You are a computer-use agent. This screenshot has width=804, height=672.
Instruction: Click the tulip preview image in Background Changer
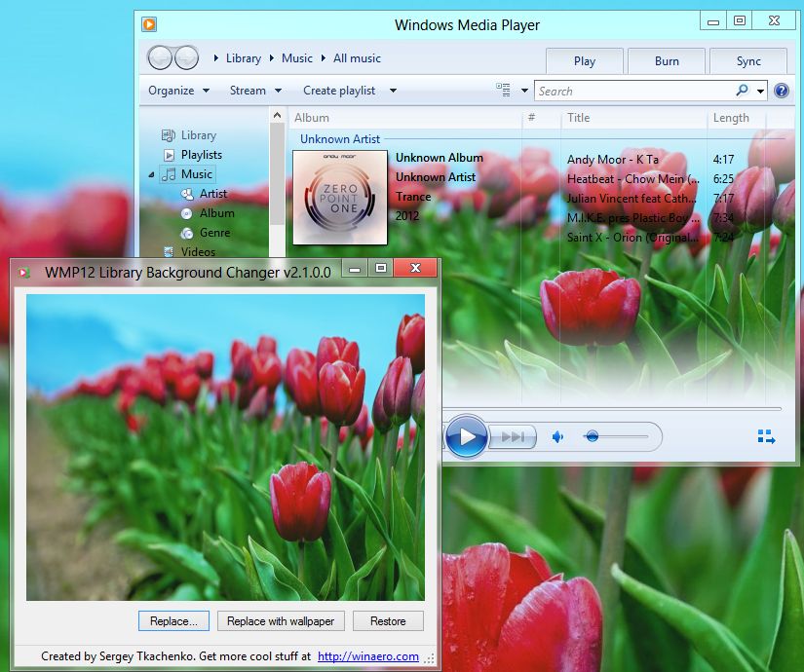(226, 447)
